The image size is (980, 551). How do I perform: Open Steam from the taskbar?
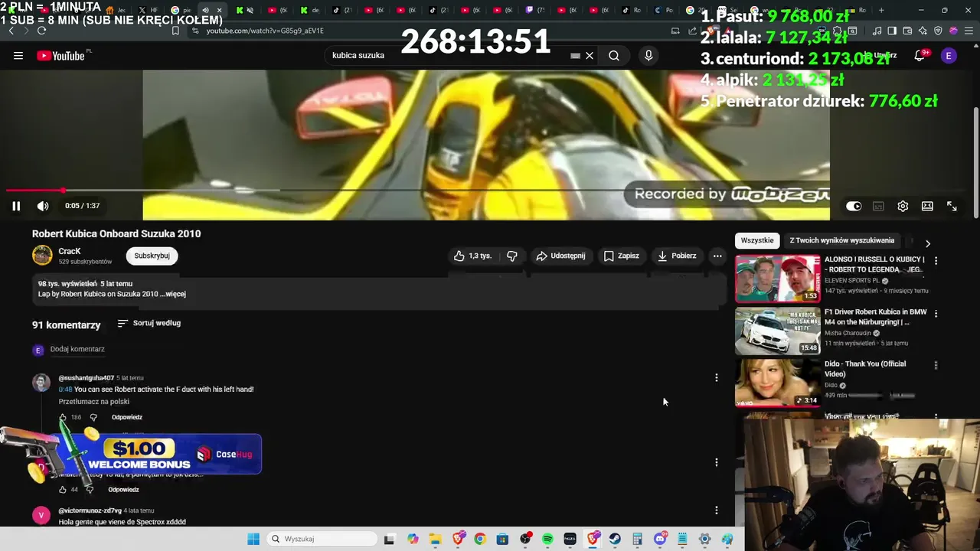[x=615, y=539]
